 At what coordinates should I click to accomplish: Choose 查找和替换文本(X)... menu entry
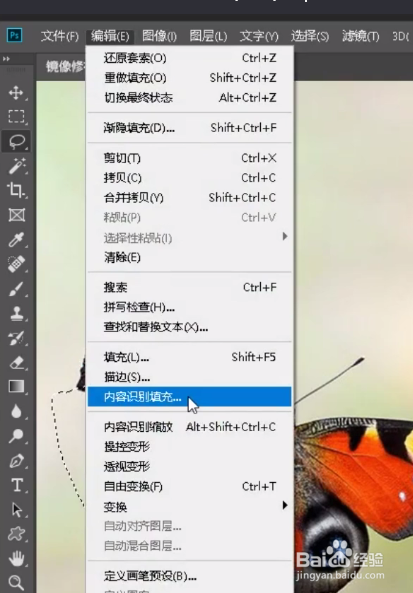coord(190,327)
